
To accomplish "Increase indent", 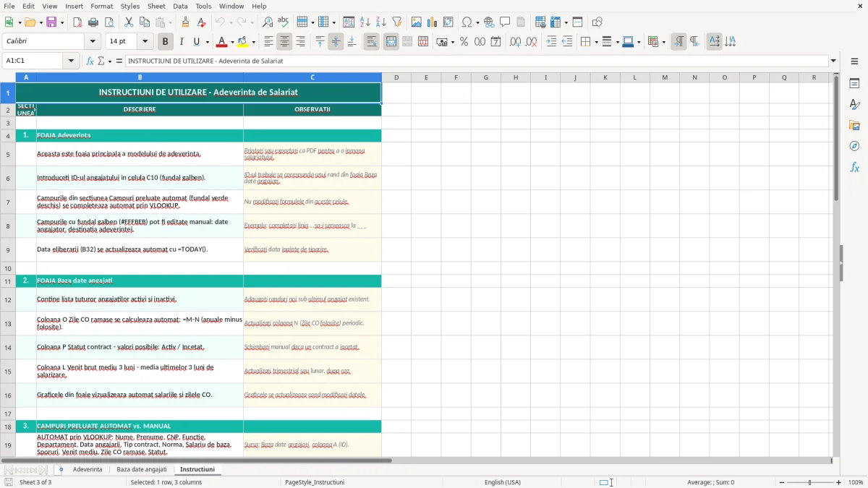I will [x=551, y=42].
